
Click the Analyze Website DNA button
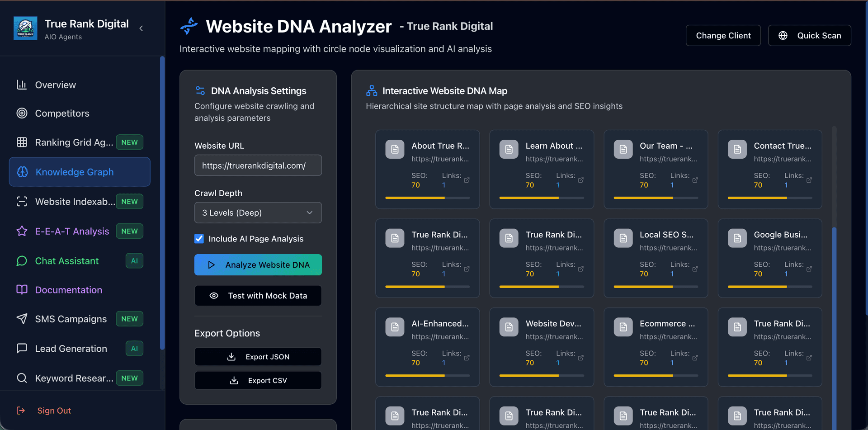258,265
